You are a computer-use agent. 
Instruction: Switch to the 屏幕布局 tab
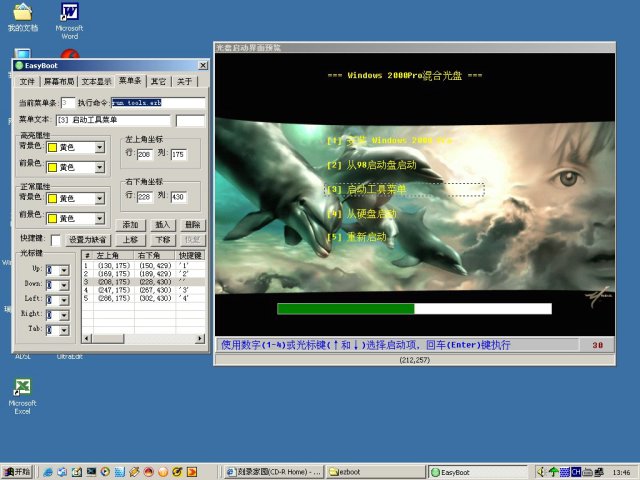[x=59, y=81]
